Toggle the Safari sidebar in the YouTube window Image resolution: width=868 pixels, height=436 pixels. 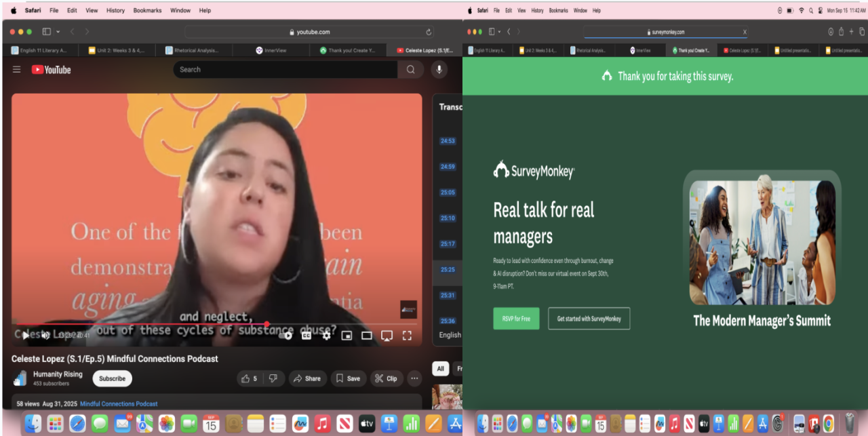[47, 32]
